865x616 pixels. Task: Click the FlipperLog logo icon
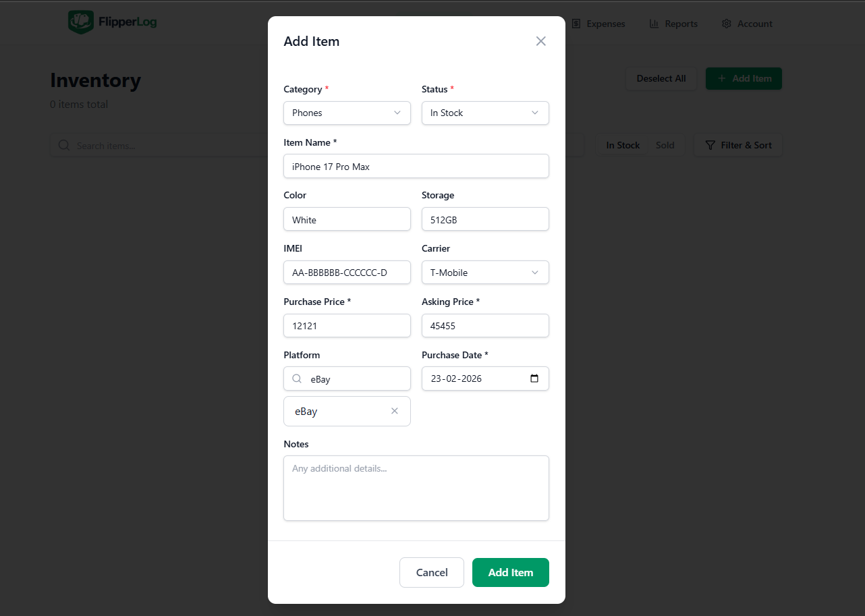(x=80, y=22)
